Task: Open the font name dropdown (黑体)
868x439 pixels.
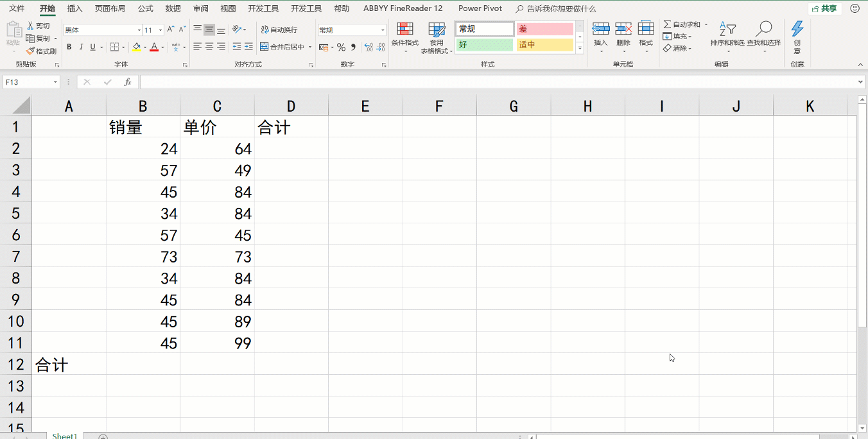Action: coord(139,30)
